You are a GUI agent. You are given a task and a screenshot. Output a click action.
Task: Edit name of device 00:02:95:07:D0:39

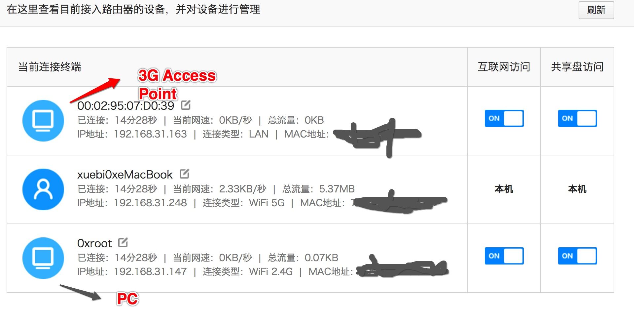tap(186, 105)
